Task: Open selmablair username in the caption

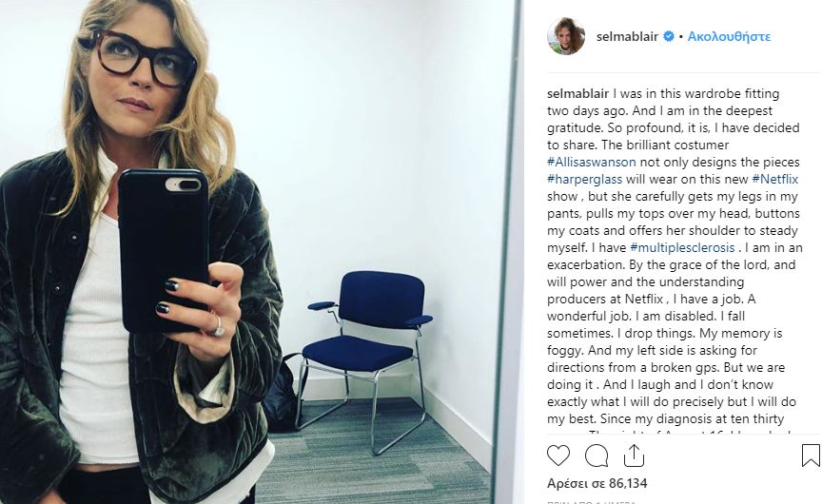Action: pyautogui.click(x=577, y=94)
